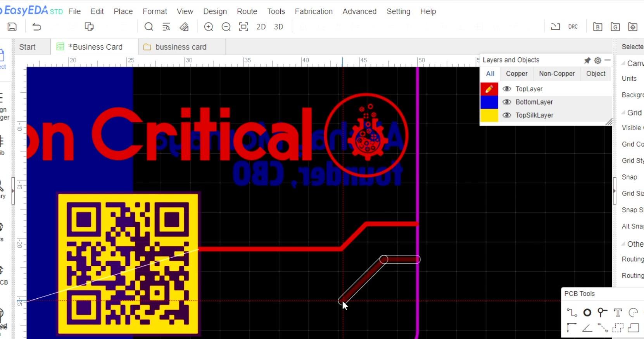Open the Tools menu

click(276, 11)
